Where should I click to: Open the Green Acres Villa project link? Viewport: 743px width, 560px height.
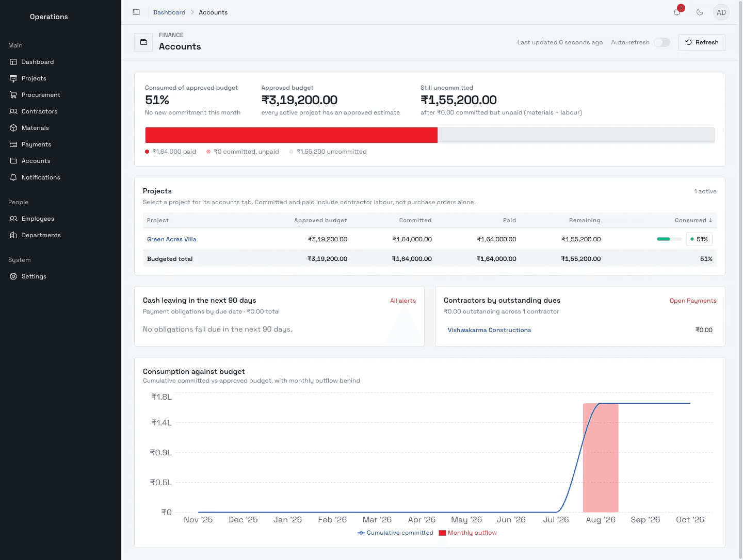pos(172,239)
